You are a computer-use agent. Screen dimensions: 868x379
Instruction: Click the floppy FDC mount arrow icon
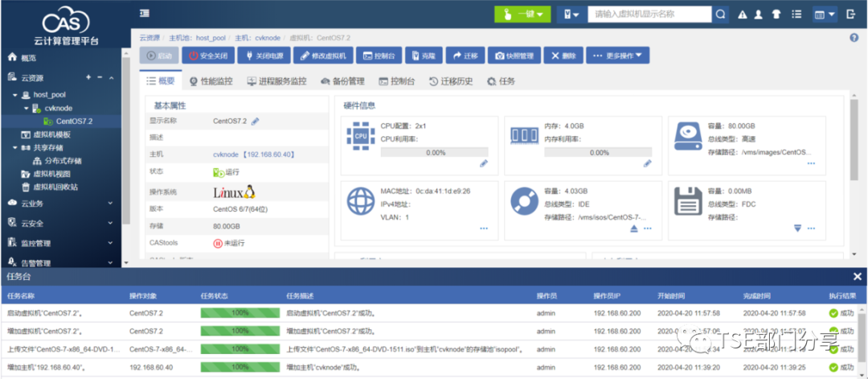pyautogui.click(x=798, y=229)
